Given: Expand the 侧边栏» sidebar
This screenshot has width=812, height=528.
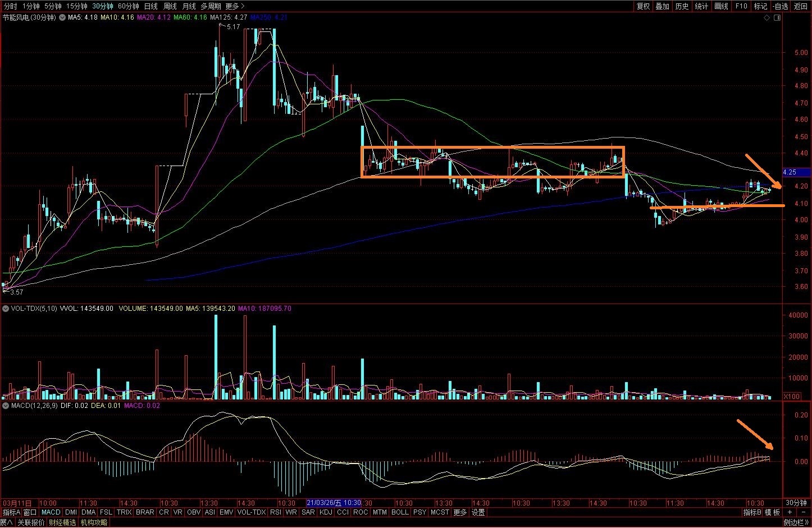Looking at the screenshot, I should pos(797,522).
